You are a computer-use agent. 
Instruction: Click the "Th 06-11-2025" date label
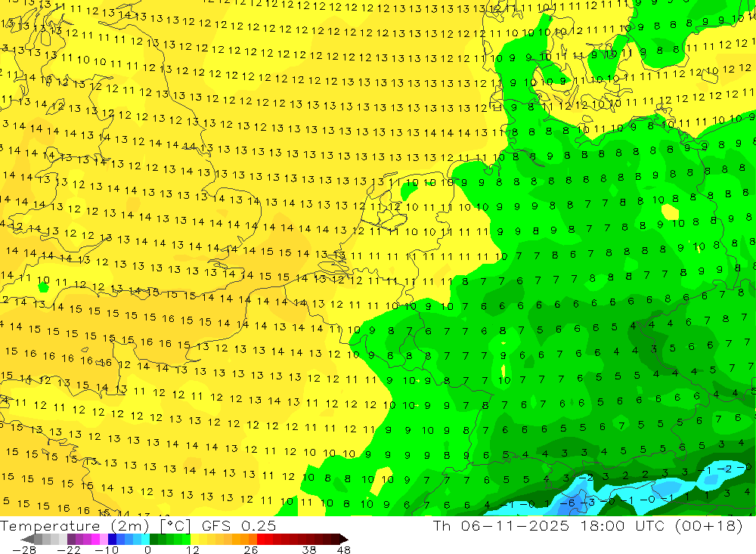click(501, 525)
